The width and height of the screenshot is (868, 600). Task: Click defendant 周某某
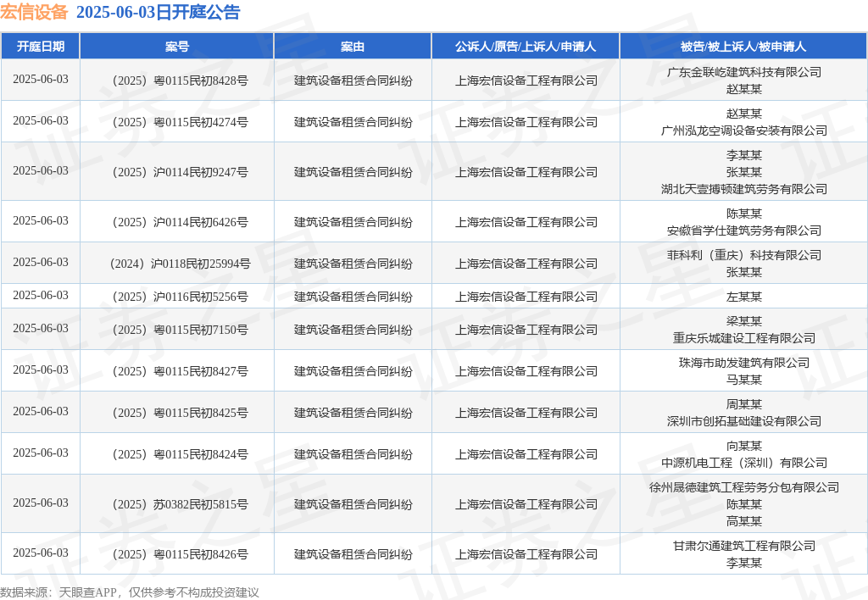(743, 404)
